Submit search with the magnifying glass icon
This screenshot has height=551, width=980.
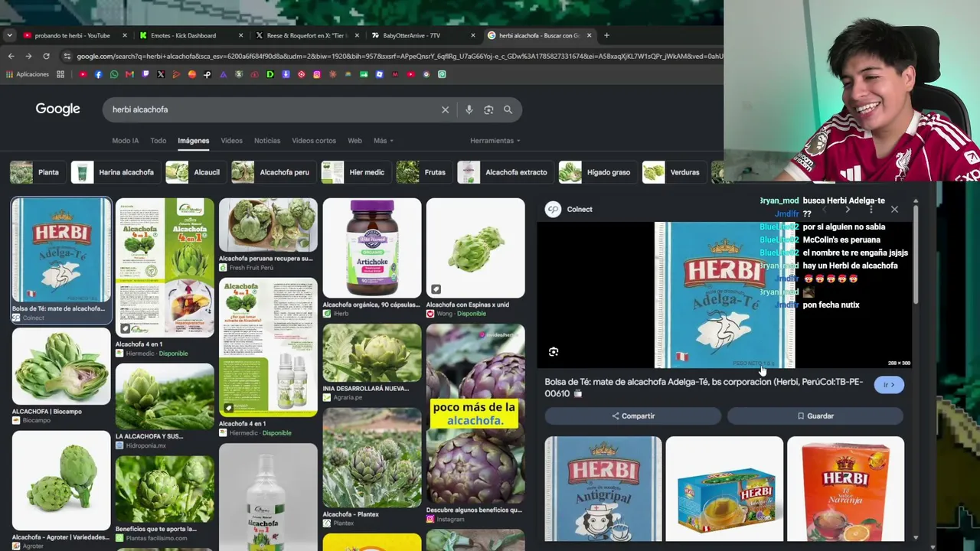508,109
